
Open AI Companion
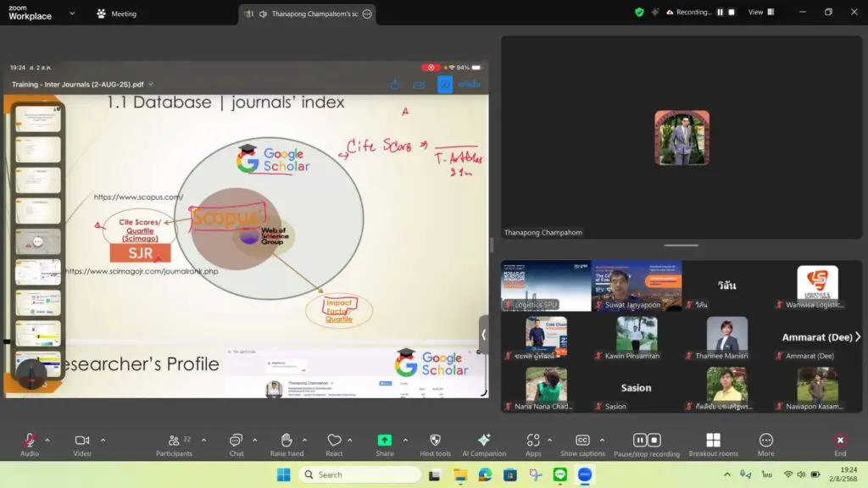(484, 444)
